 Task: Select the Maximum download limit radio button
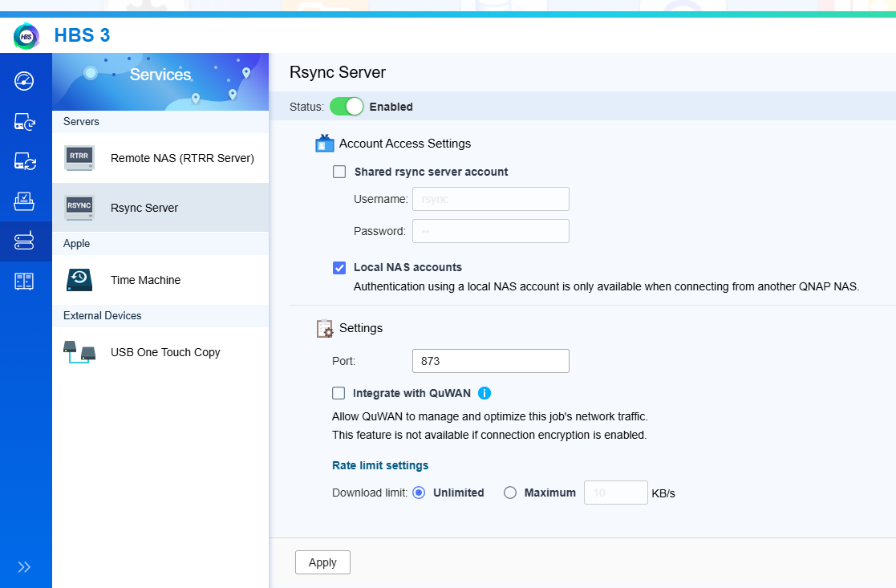coord(510,493)
